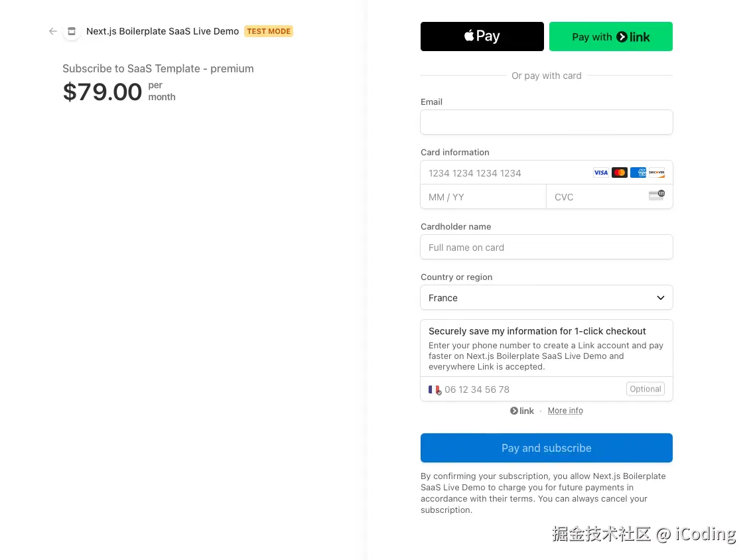
Task: Click the back arrow icon
Action: click(53, 31)
